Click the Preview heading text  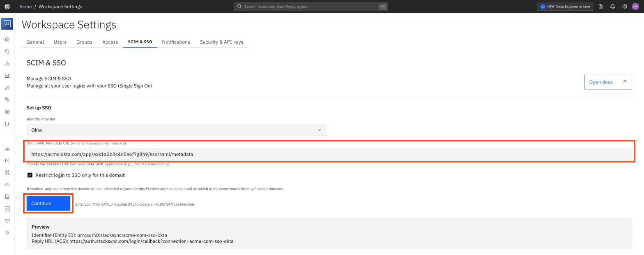point(41,227)
